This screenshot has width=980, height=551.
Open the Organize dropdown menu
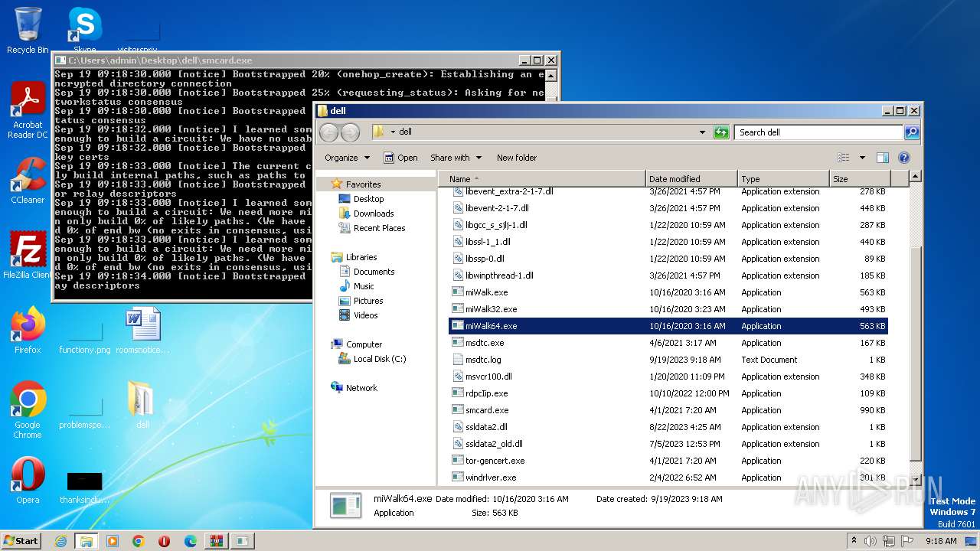pyautogui.click(x=347, y=158)
